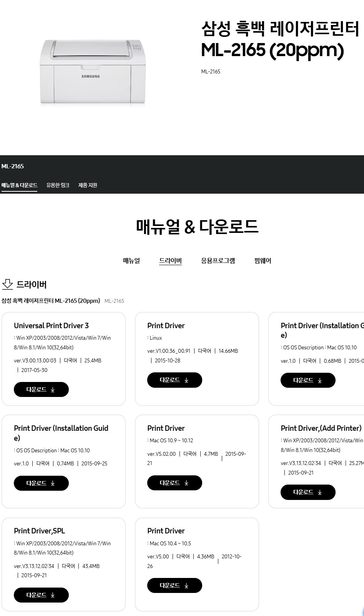The height and width of the screenshot is (616, 364).
Task: Open the 제품 지원 tab
Action: coord(88,185)
